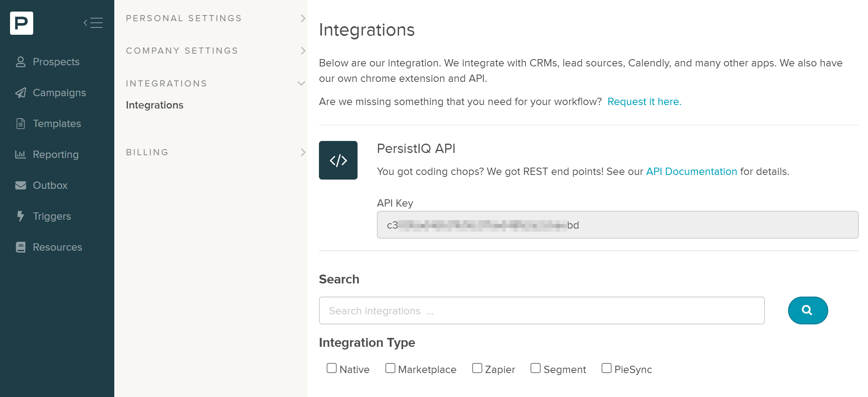Go to Campaigns section
The width and height of the screenshot is (868, 397).
pos(59,93)
